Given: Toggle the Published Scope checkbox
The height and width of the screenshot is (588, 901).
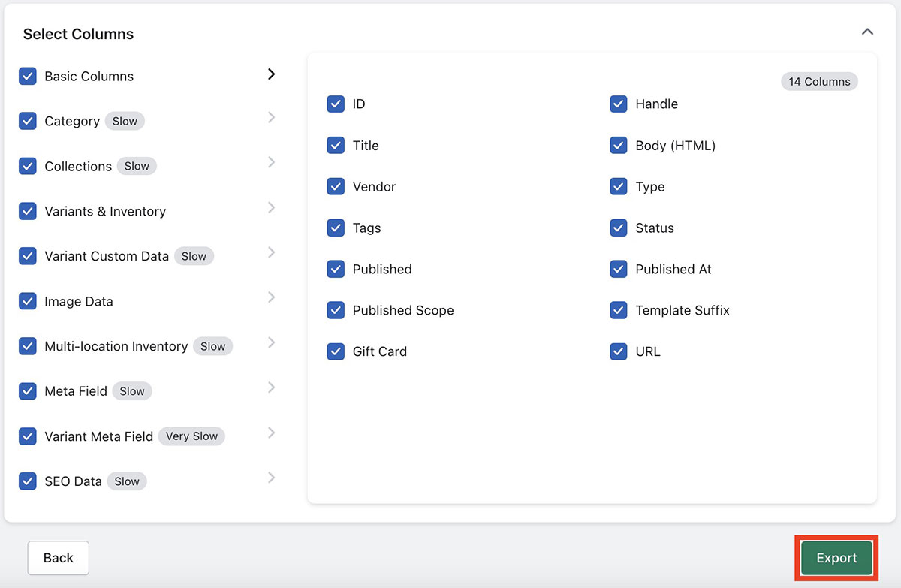Looking at the screenshot, I should pos(336,310).
